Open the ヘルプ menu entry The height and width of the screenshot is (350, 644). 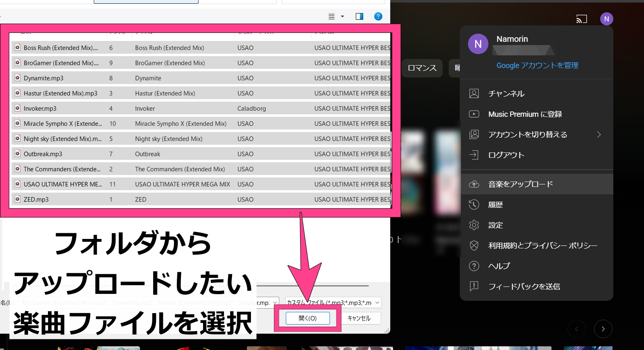click(537, 266)
